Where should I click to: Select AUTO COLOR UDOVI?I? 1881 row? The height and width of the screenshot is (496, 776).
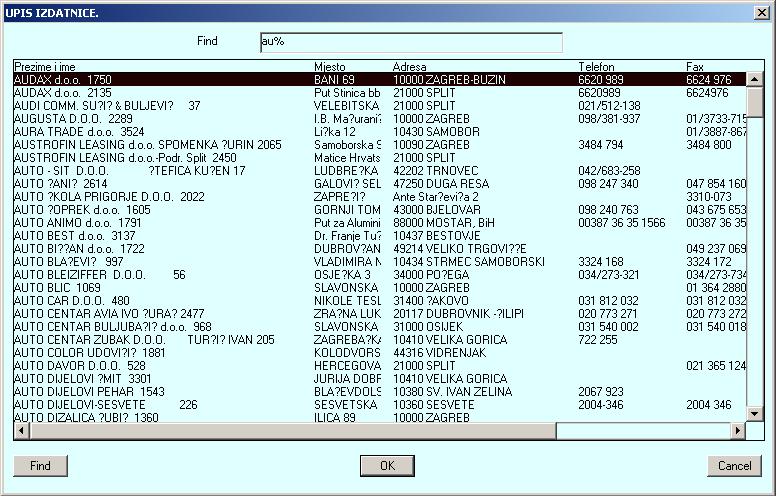[380, 353]
